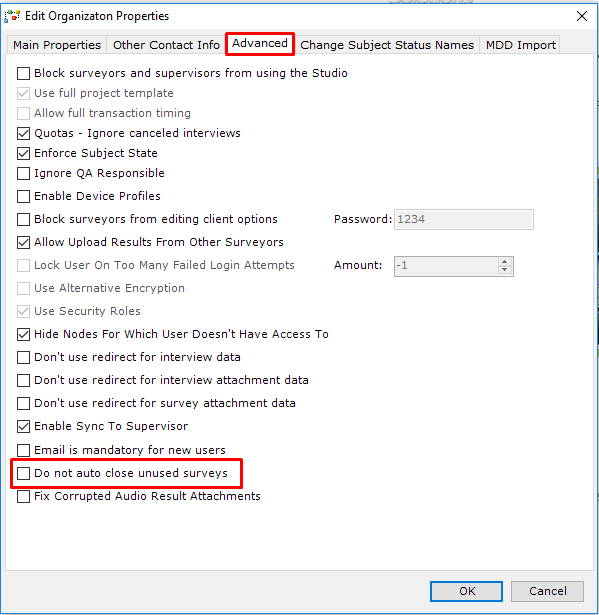
Task: Decrease the Amount value with the down arrow
Action: (504, 270)
